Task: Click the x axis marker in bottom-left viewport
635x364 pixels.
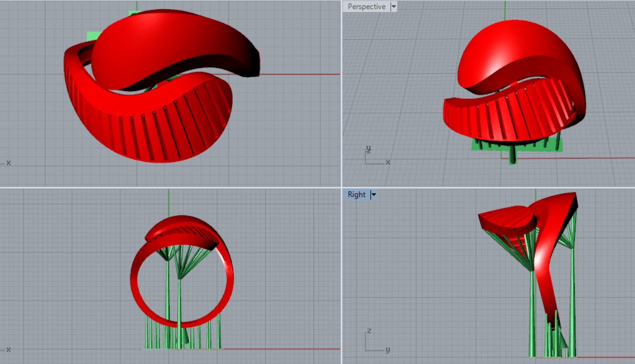Action: [8, 349]
